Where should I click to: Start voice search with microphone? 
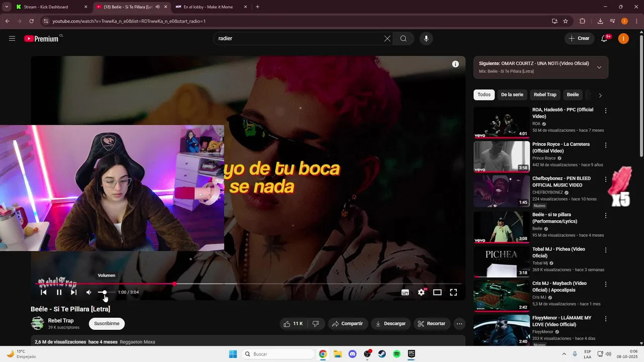(426, 39)
